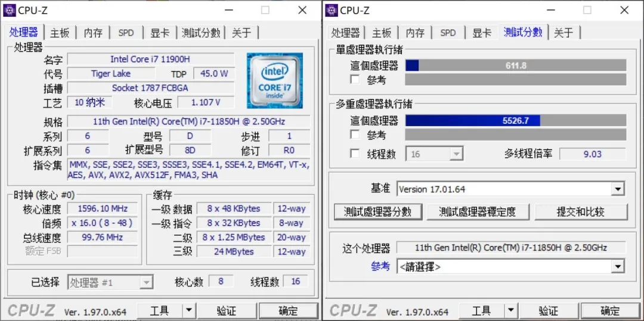Enable multi-thread 參考 checkbox
This screenshot has height=321, width=644.
pyautogui.click(x=354, y=135)
